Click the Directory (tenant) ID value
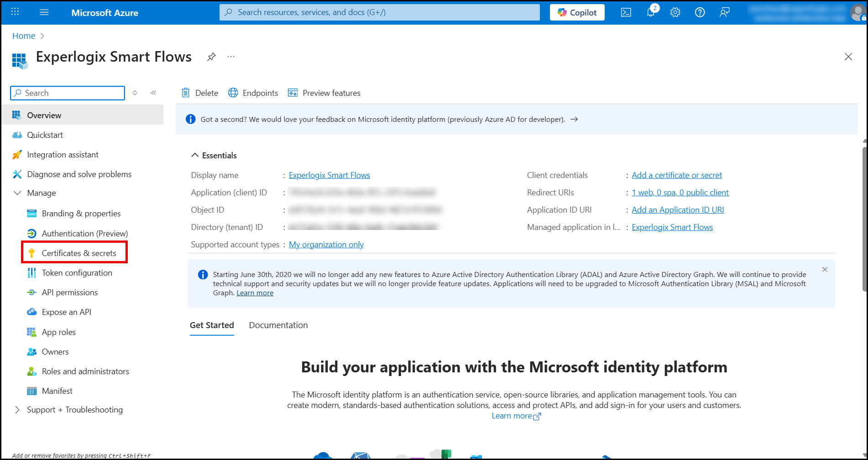The height and width of the screenshot is (460, 868). click(x=363, y=227)
